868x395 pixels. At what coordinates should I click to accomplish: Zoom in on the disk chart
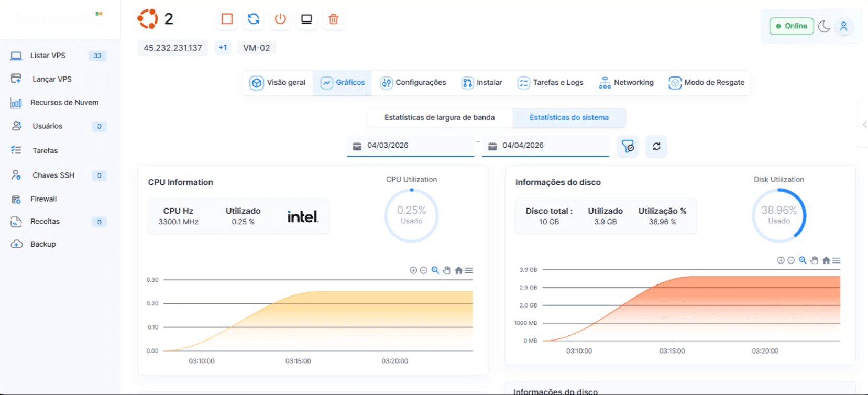[x=781, y=260]
